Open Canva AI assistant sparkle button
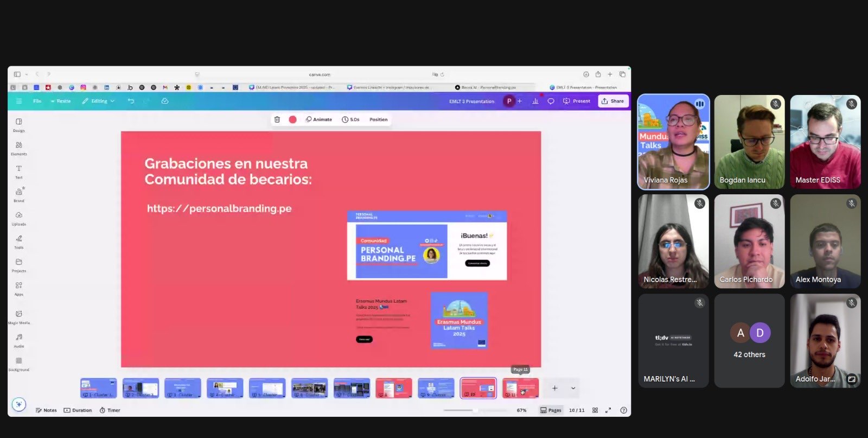868x438 pixels. coord(19,404)
